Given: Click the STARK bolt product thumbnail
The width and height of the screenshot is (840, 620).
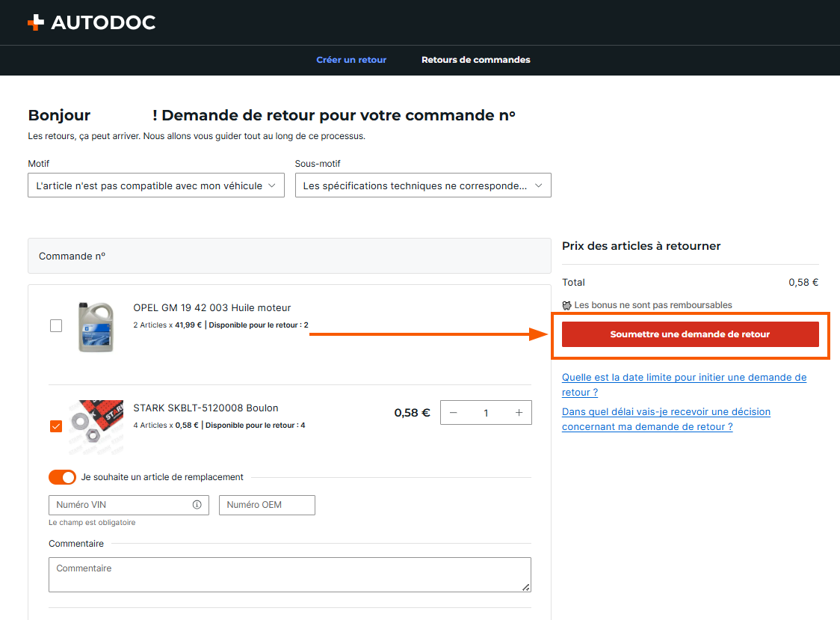Looking at the screenshot, I should point(96,428).
